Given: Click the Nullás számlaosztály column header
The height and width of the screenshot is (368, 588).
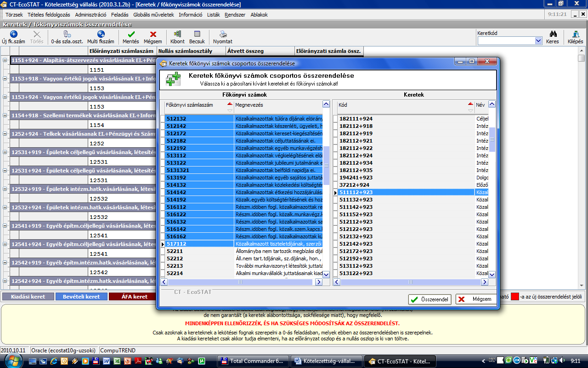Looking at the screenshot, I should (x=191, y=51).
